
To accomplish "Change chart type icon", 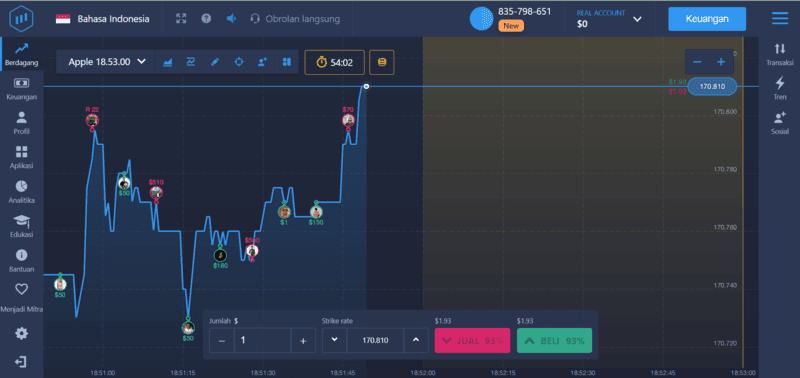I will 167,62.
